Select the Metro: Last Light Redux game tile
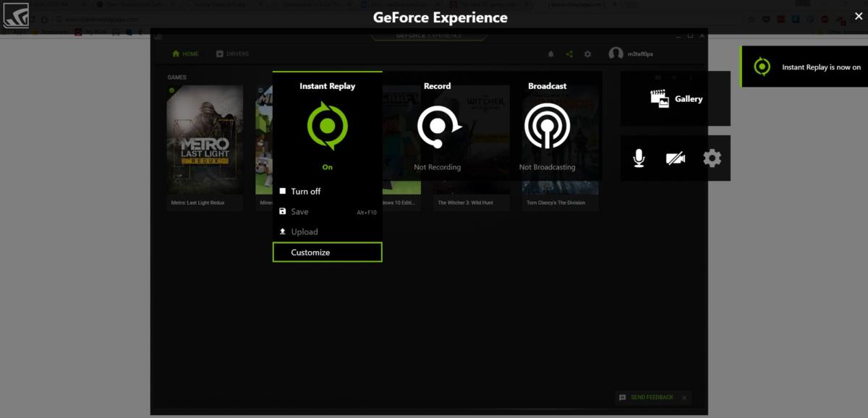Viewport: 868px width, 418px height. pyautogui.click(x=205, y=148)
